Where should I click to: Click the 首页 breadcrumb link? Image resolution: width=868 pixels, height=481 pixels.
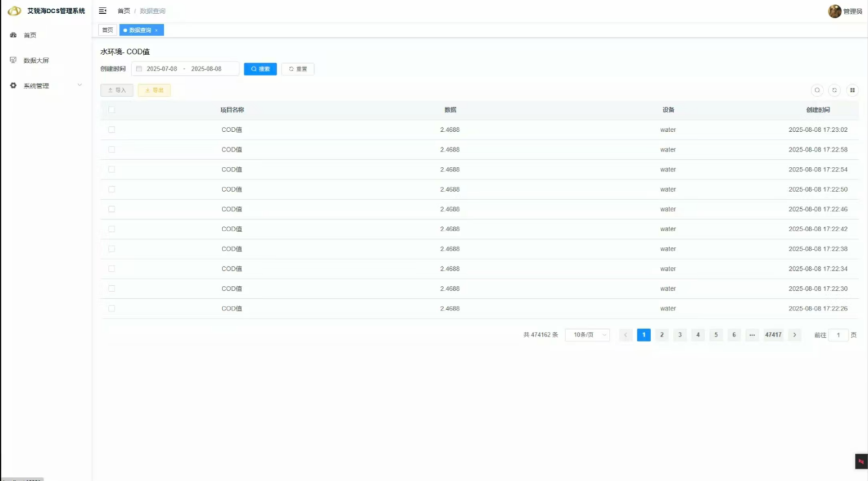124,11
